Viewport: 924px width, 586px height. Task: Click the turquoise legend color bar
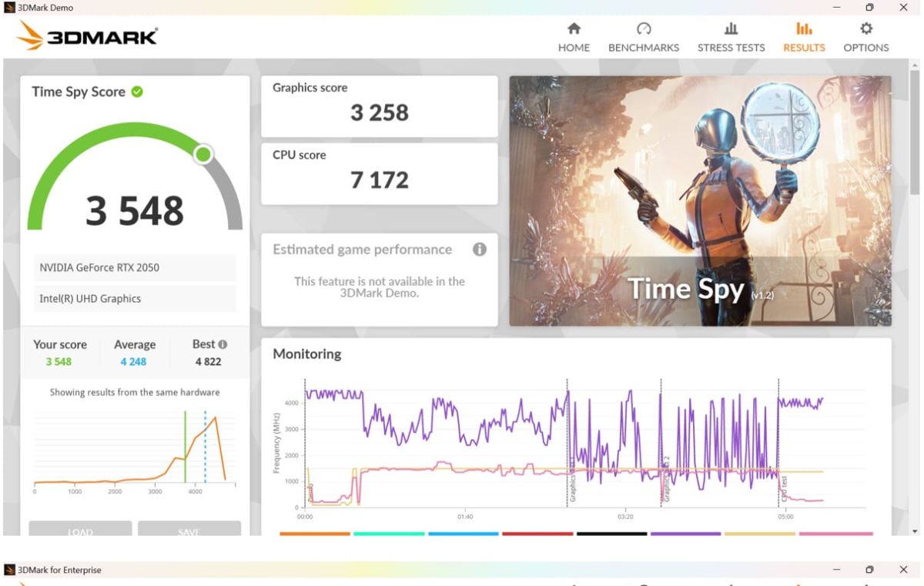[x=389, y=533]
